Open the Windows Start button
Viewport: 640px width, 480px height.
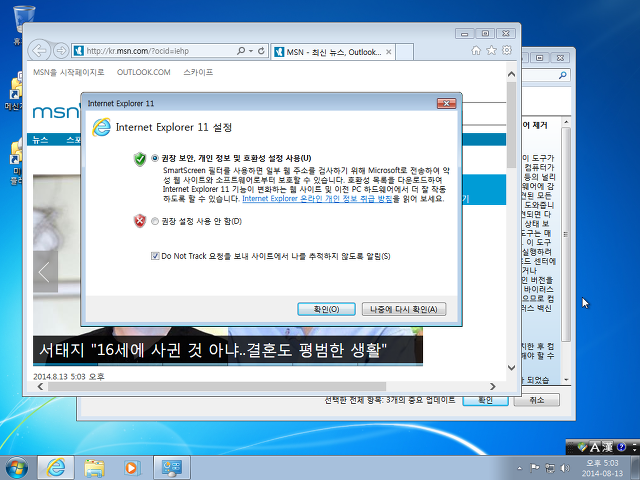(17, 468)
